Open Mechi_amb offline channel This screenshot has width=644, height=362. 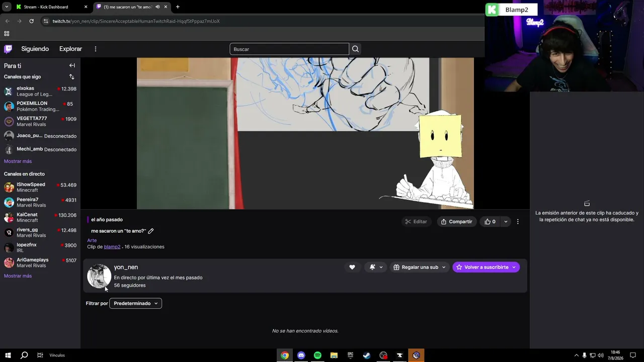[40, 149]
